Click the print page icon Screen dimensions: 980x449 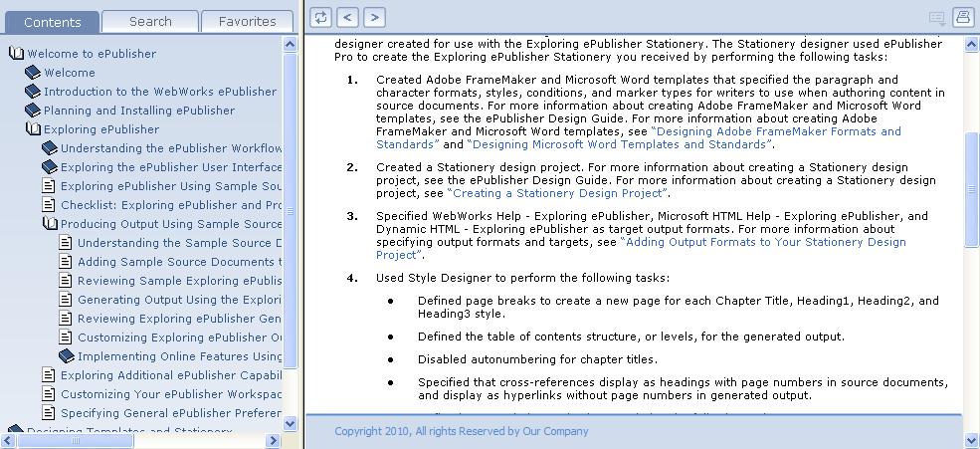tap(962, 17)
